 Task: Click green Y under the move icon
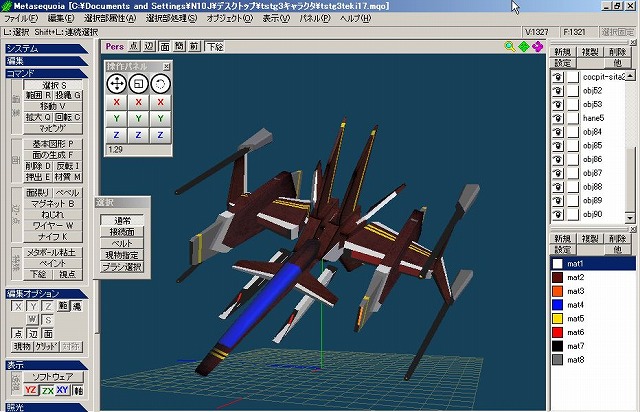116,119
